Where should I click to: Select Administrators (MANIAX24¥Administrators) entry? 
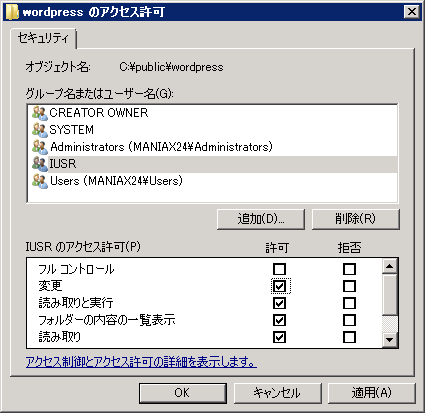212,147
